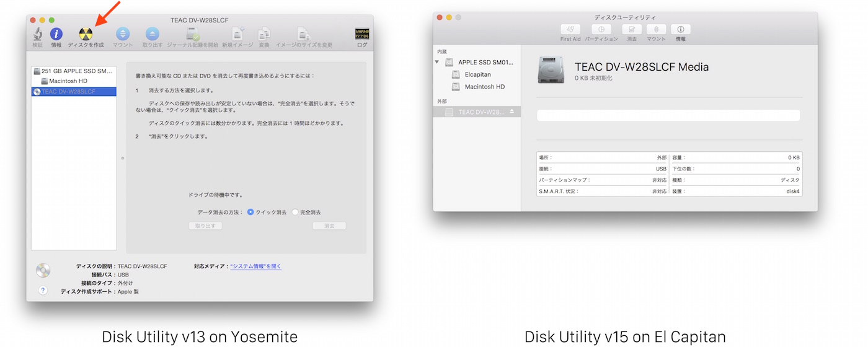Click the Internal section header in El Capitan sidebar
This screenshot has height=347, width=868.
tap(441, 51)
